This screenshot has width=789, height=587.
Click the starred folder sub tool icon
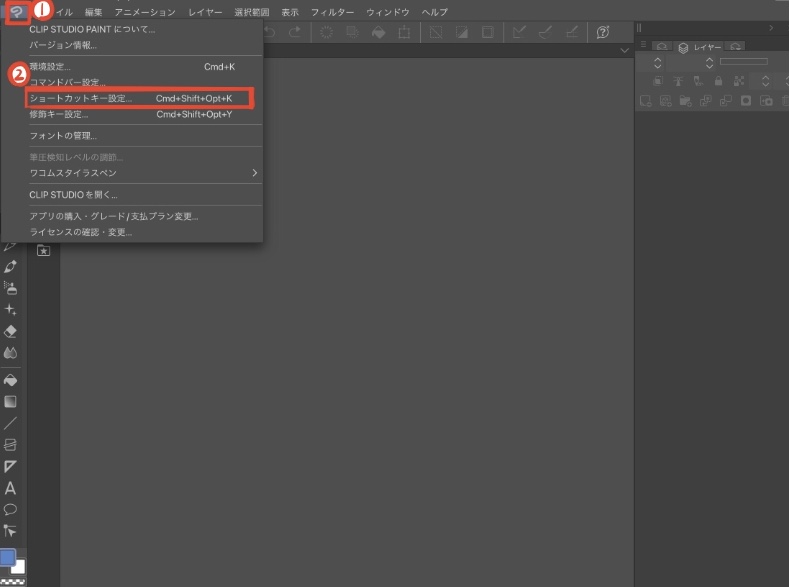44,250
